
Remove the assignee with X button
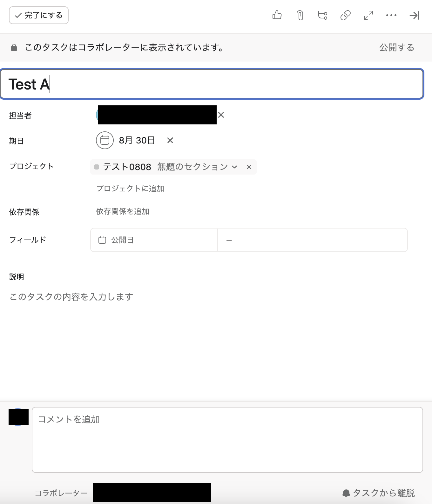tap(221, 115)
